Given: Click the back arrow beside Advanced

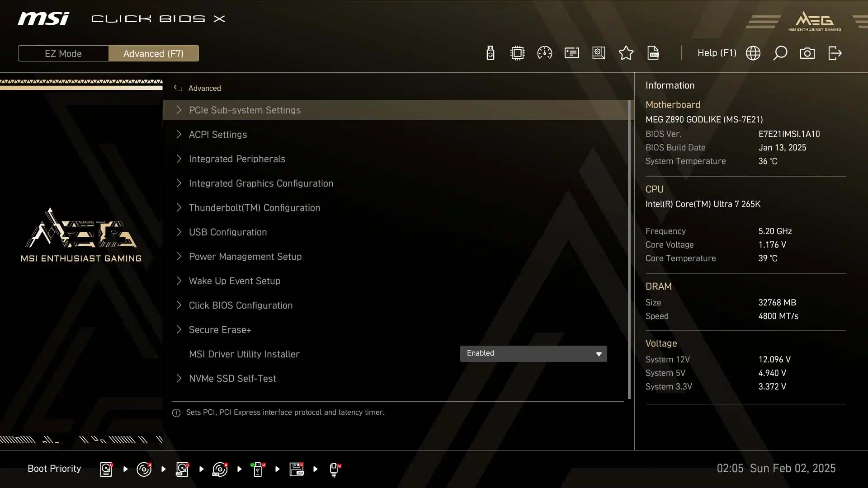Looking at the screenshot, I should 178,88.
